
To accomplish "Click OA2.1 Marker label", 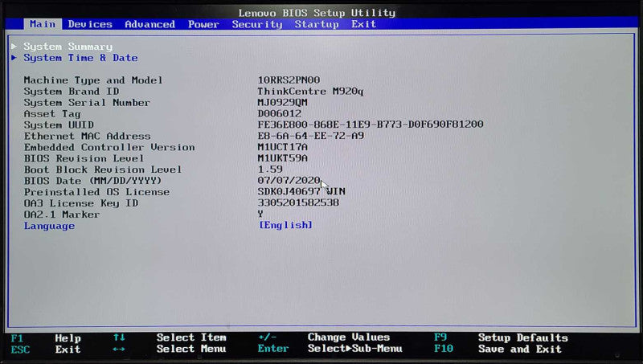I will pos(62,215).
